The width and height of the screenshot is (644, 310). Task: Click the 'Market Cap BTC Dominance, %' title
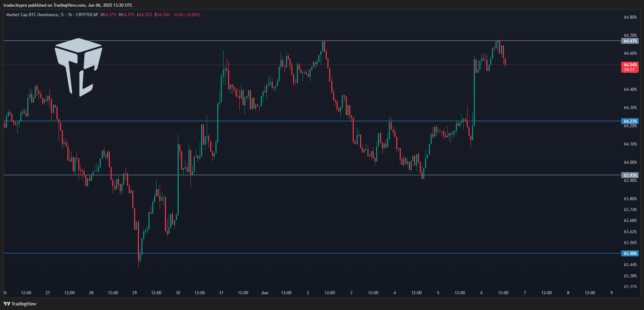point(35,15)
